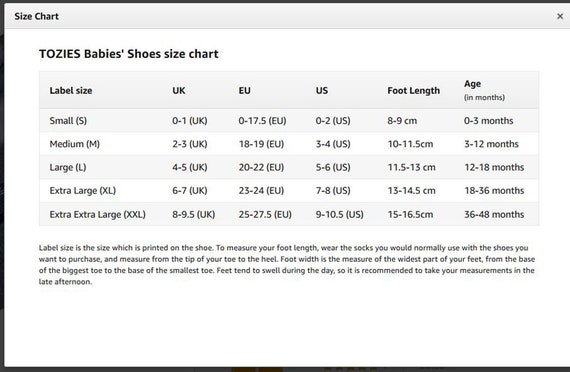Click the UK column header
The height and width of the screenshot is (372, 570).
178,91
